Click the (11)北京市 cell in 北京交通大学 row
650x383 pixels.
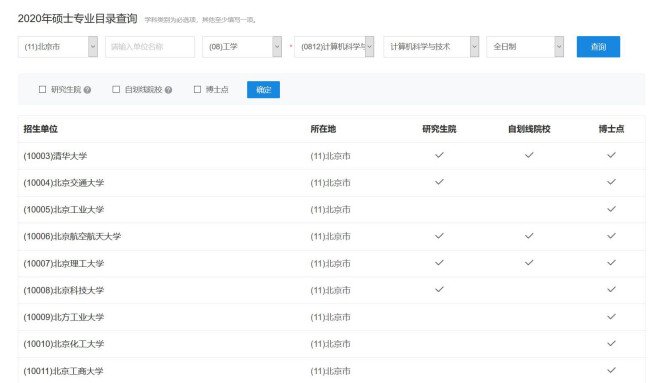pos(330,183)
